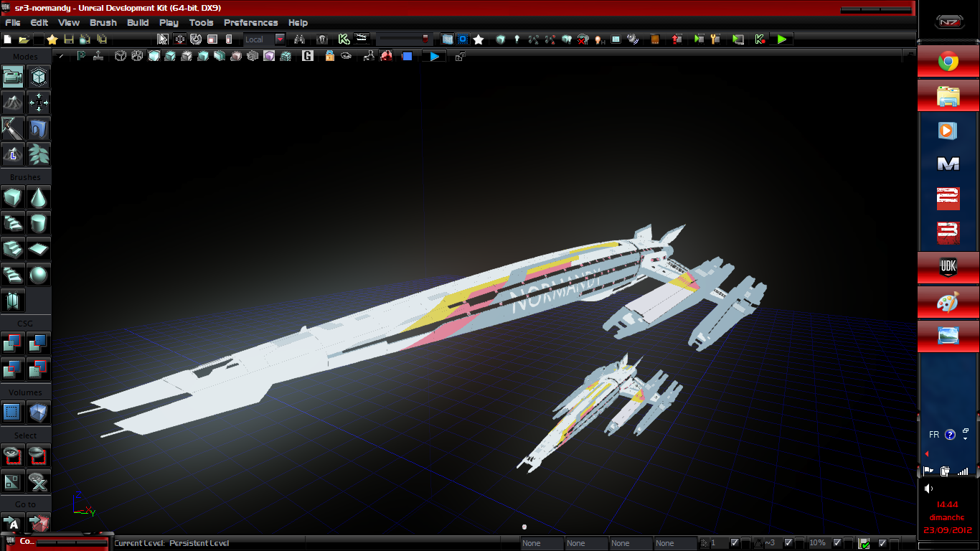Open autosave interval dropdown at far right
The height and width of the screenshot is (551, 980).
[x=894, y=543]
